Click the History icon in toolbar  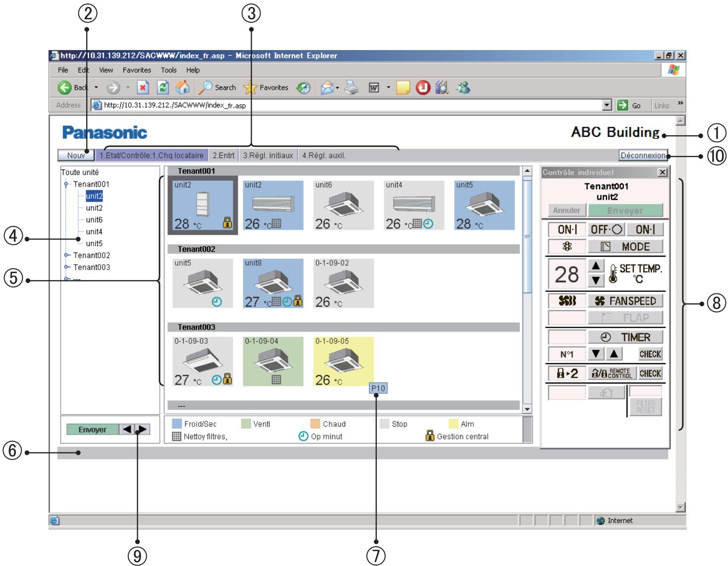click(x=303, y=88)
